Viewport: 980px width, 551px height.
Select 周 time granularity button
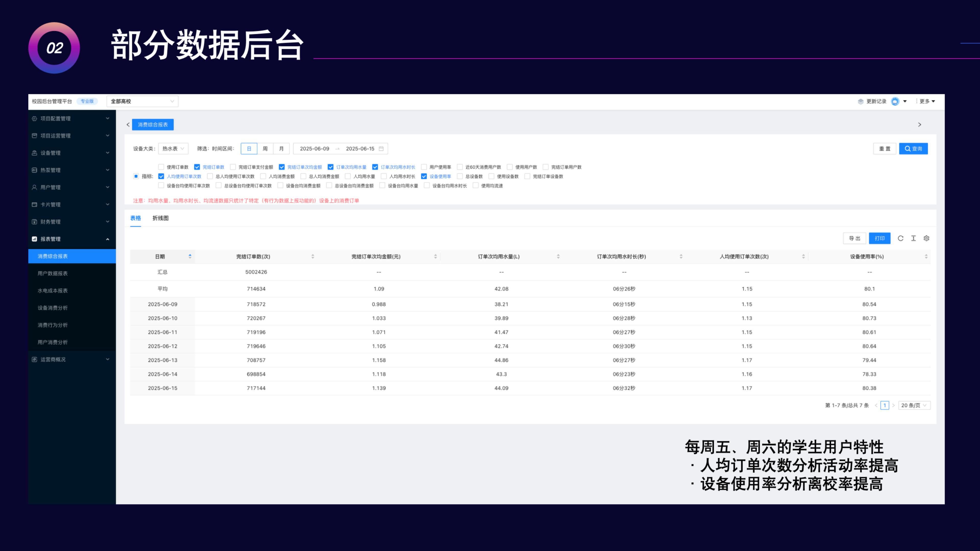click(265, 149)
